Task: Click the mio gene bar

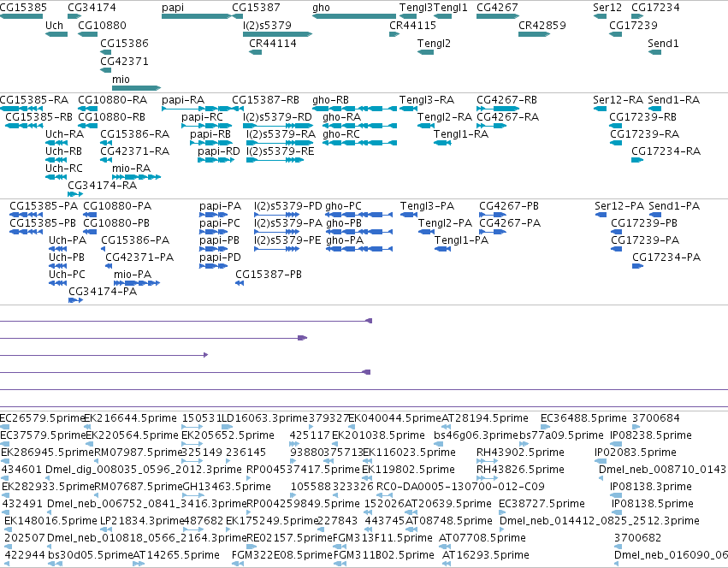Action: coord(137,88)
